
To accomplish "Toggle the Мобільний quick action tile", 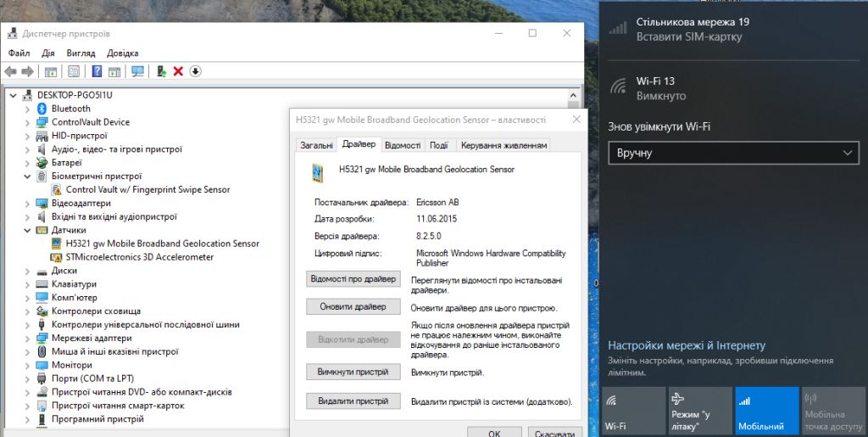I will (767, 411).
